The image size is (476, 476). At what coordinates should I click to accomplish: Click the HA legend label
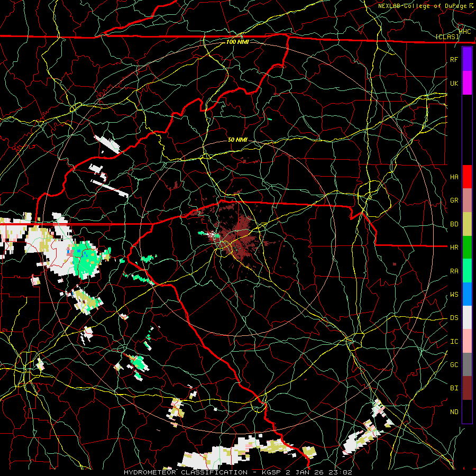click(x=454, y=177)
